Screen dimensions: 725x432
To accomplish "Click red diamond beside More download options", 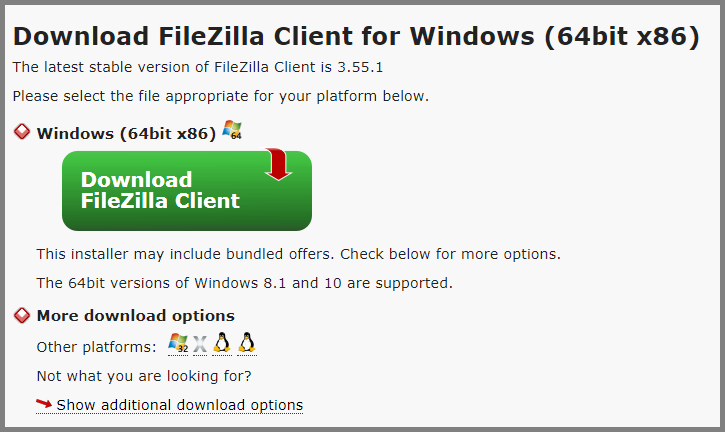I will (22, 315).
